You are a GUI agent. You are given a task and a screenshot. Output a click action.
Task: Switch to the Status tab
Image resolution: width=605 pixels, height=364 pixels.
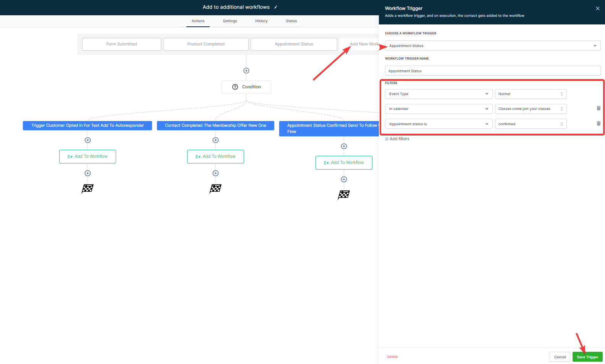(x=291, y=21)
